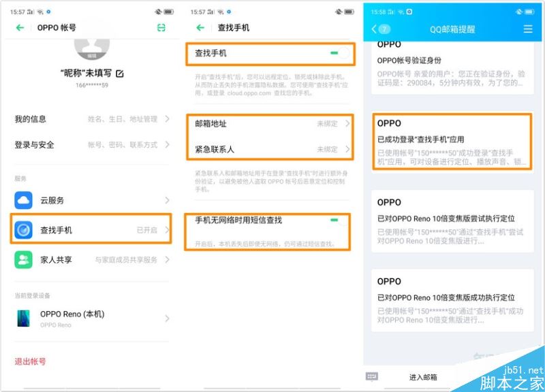Tap the scan icon beside OPPO 帐号 title
This screenshot has height=392, width=545.
coord(161,26)
